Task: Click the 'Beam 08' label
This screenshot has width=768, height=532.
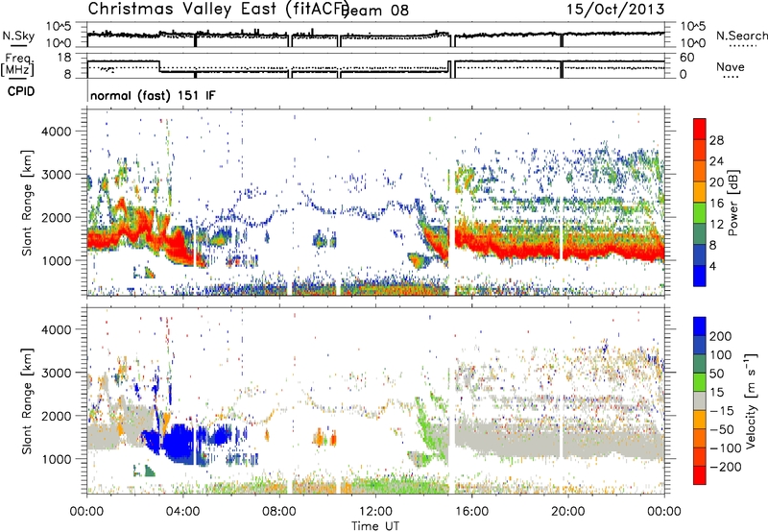Action: coord(374,11)
